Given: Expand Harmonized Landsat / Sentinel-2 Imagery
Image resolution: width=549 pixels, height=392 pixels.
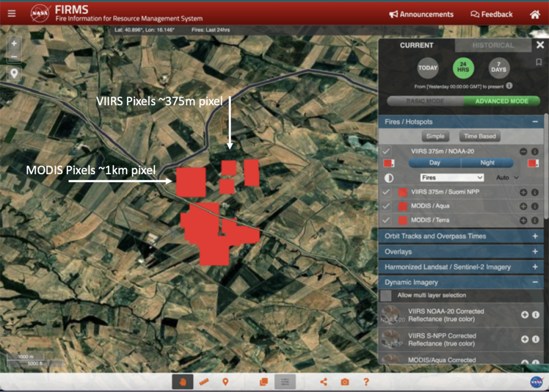Looking at the screenshot, I should 535,267.
